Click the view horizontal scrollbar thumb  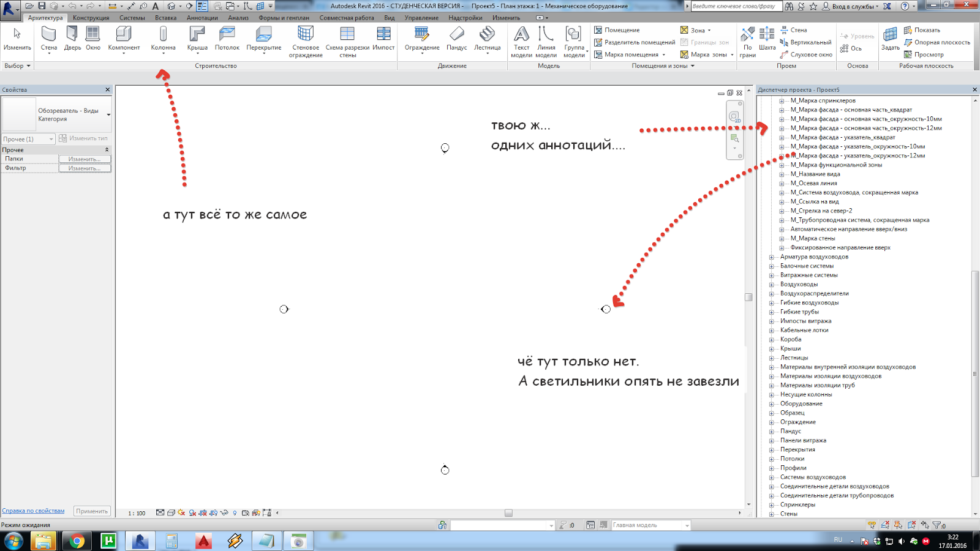click(x=508, y=513)
